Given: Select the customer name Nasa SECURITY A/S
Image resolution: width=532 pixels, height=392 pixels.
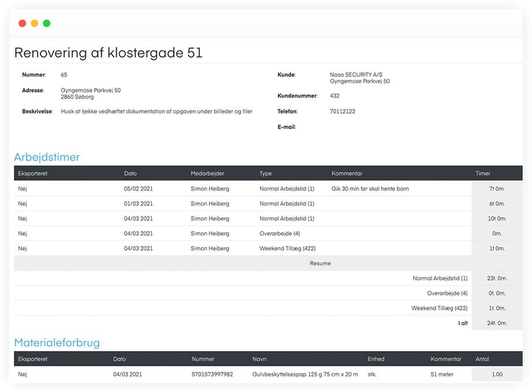Looking at the screenshot, I should pos(356,75).
